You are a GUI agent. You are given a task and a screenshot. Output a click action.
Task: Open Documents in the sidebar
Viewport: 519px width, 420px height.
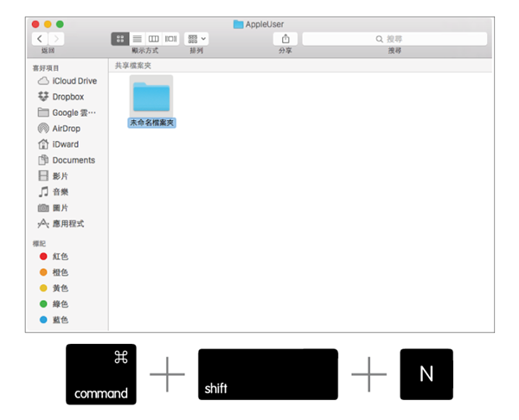pyautogui.click(x=67, y=160)
